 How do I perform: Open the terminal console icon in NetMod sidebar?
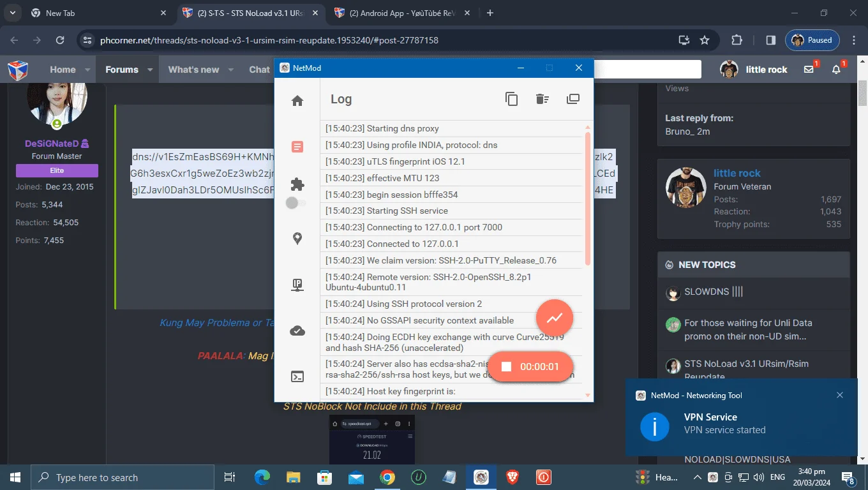(x=297, y=376)
